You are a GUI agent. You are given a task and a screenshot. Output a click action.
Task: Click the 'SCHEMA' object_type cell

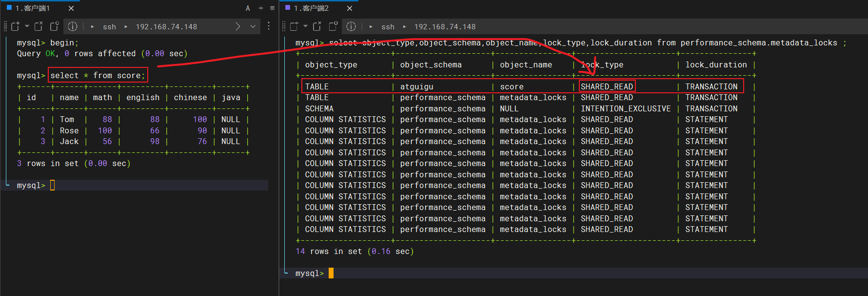tap(319, 108)
